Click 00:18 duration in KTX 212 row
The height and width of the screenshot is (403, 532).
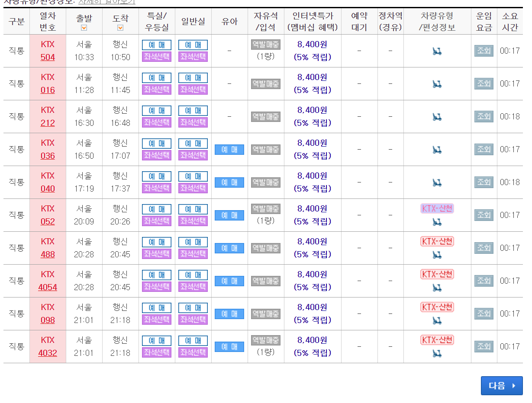click(510, 117)
